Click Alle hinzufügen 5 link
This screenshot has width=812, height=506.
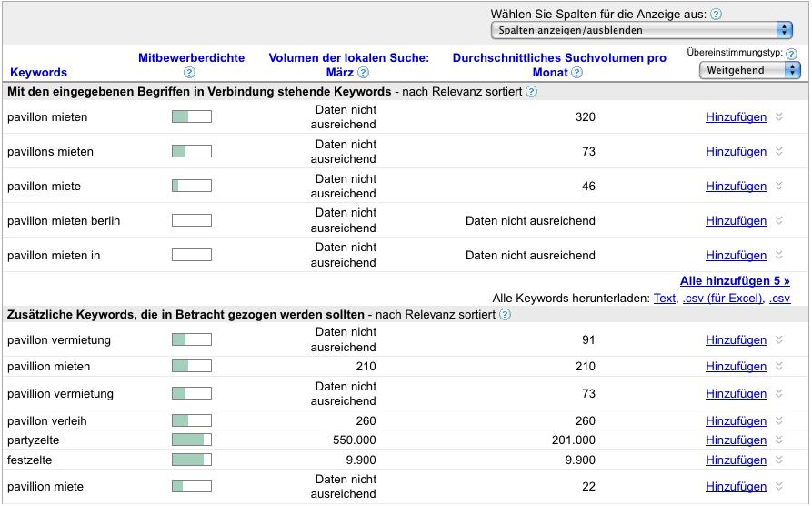click(x=735, y=281)
